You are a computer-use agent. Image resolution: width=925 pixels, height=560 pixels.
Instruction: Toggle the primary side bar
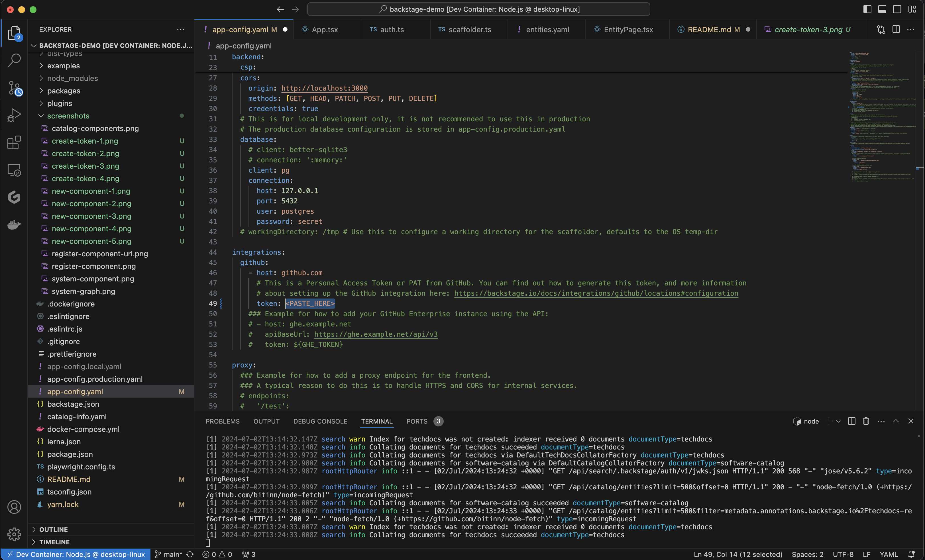tap(867, 9)
